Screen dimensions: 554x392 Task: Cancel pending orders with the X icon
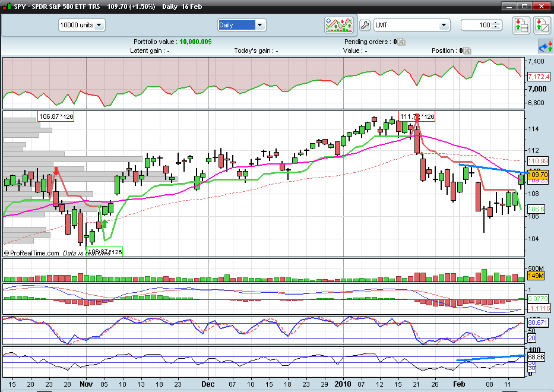click(x=401, y=42)
